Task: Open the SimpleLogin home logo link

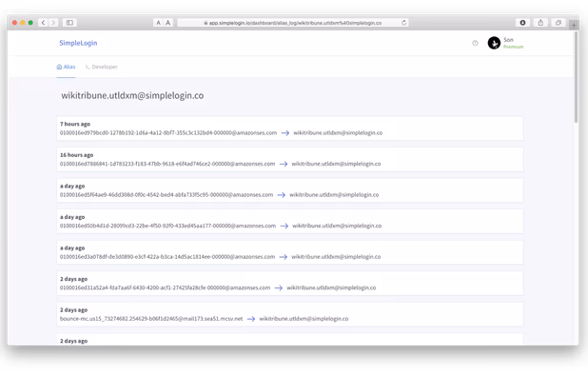Action: pyautogui.click(x=78, y=43)
